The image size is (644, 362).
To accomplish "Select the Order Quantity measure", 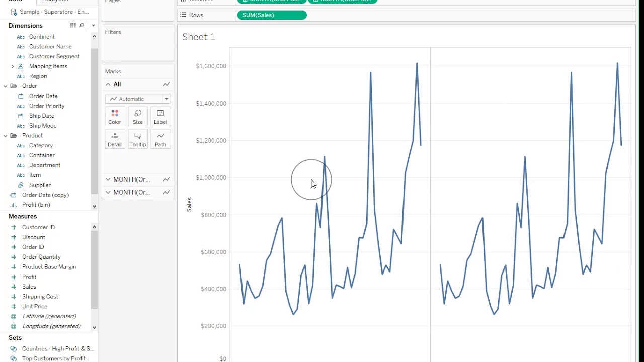I will (x=41, y=257).
